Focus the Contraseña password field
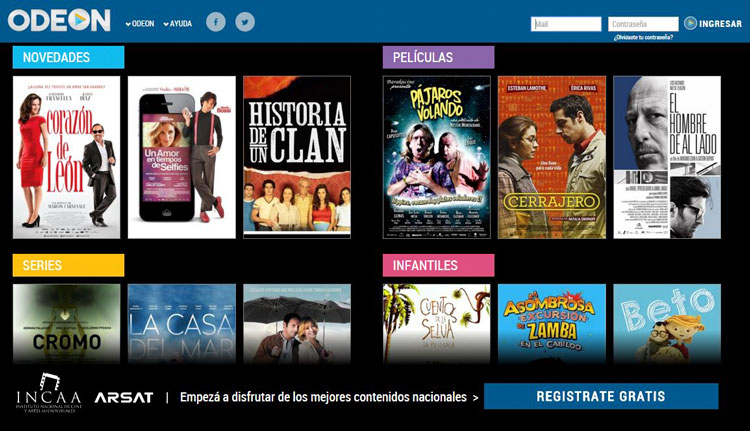Image resolution: width=750 pixels, height=431 pixels. pyautogui.click(x=643, y=24)
